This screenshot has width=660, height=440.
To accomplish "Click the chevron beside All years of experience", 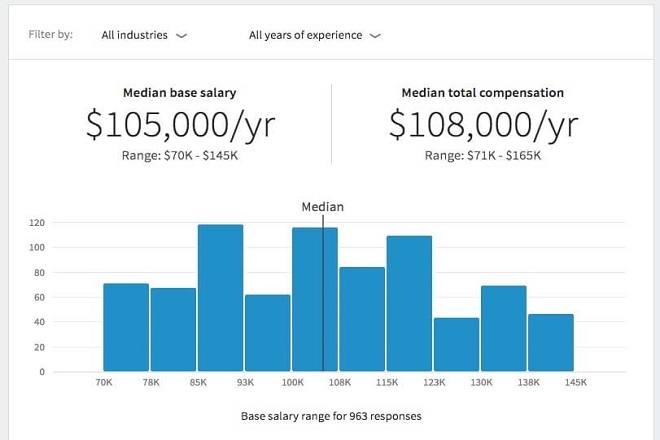I will pos(375,35).
